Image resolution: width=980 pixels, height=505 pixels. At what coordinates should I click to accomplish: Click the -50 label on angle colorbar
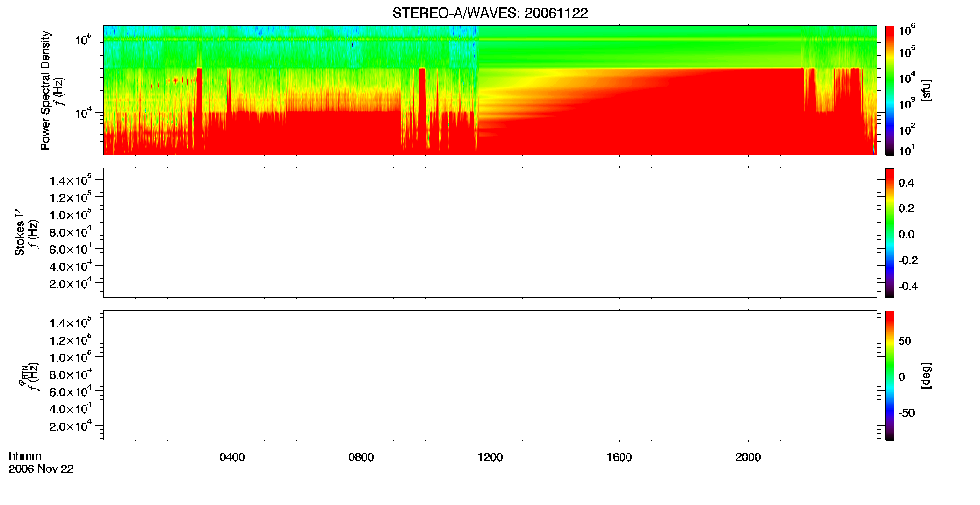tap(907, 413)
